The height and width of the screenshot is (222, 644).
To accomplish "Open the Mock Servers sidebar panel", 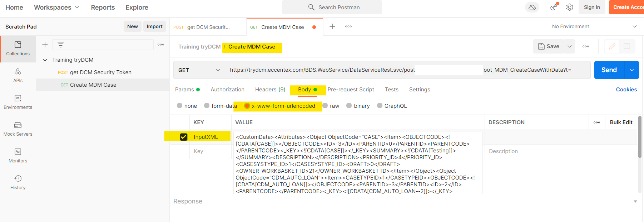I will click(x=18, y=129).
